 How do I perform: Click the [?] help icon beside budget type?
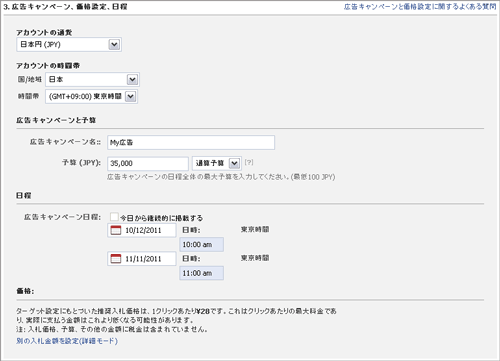(249, 162)
